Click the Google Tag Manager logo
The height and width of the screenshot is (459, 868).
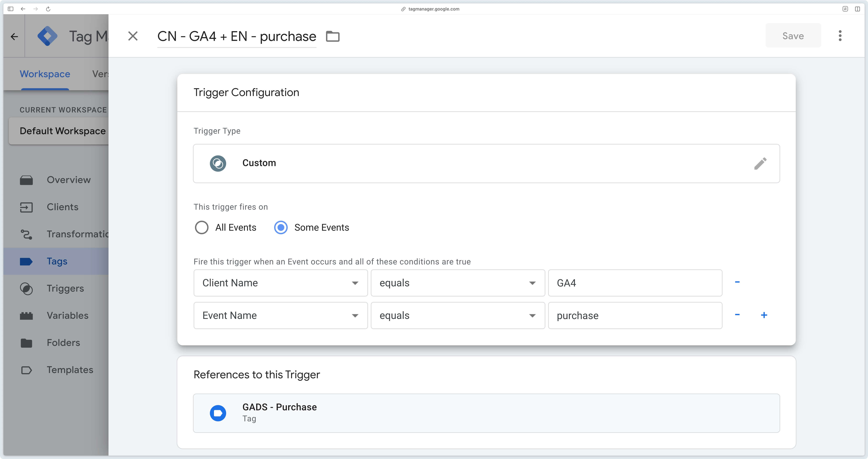click(x=47, y=36)
